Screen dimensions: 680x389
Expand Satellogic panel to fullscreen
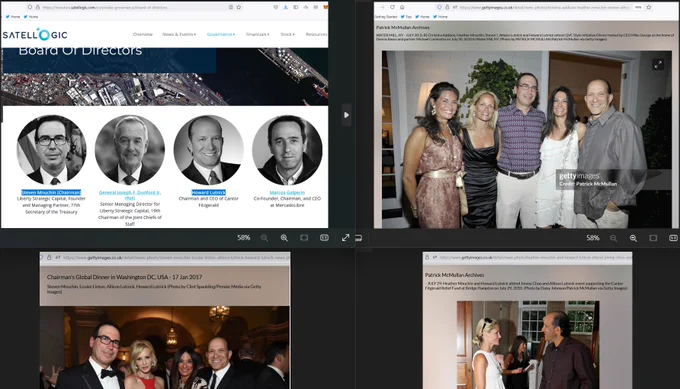point(345,238)
